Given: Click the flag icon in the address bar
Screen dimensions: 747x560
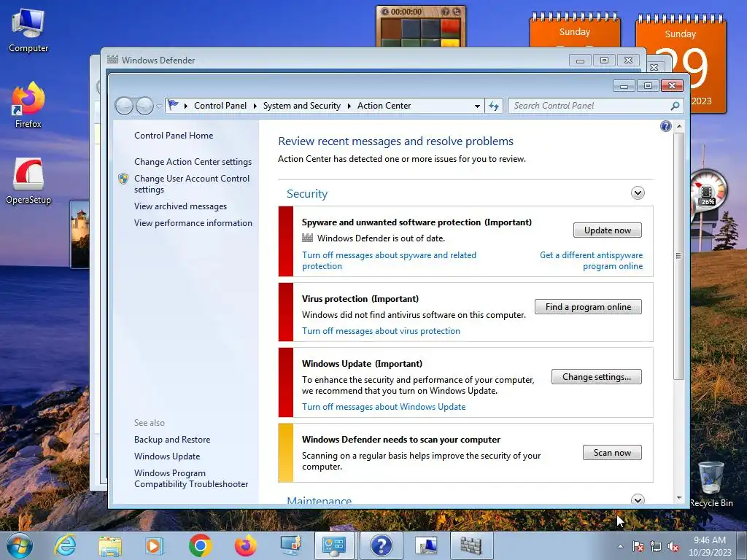Looking at the screenshot, I should click(173, 105).
